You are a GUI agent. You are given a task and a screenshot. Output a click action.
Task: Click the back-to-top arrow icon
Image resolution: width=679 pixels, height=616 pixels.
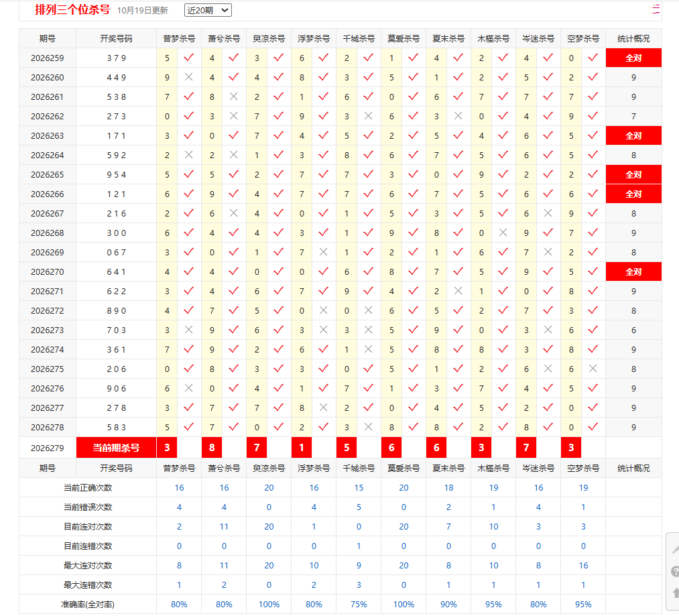tap(676, 593)
